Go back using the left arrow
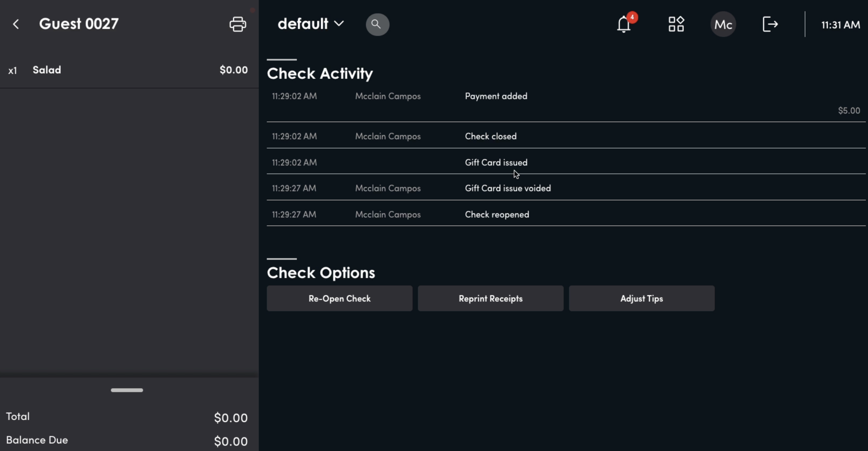Image resolution: width=868 pixels, height=451 pixels. point(16,24)
